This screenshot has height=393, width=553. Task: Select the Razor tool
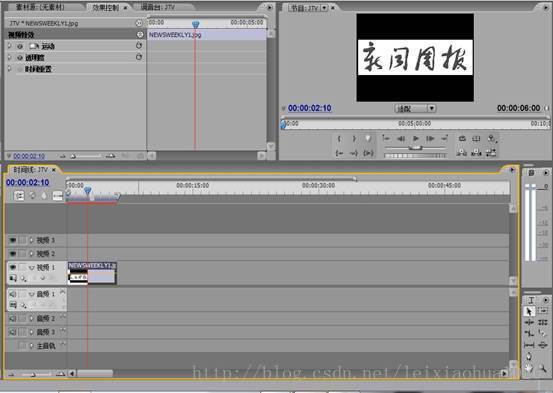(543, 333)
